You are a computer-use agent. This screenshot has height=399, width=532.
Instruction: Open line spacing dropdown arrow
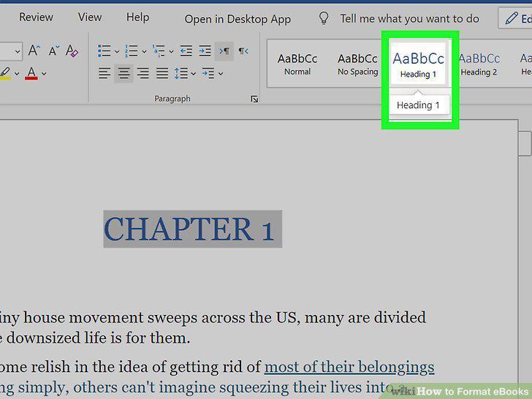pos(194,73)
